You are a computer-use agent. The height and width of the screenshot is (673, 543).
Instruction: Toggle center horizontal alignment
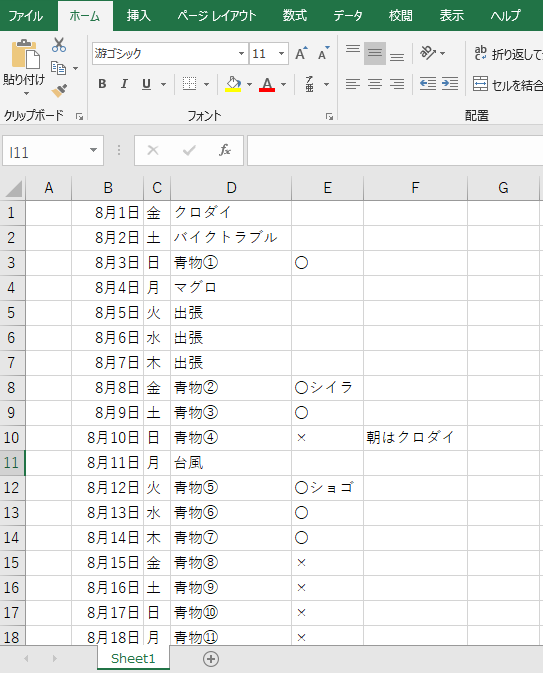coord(375,84)
